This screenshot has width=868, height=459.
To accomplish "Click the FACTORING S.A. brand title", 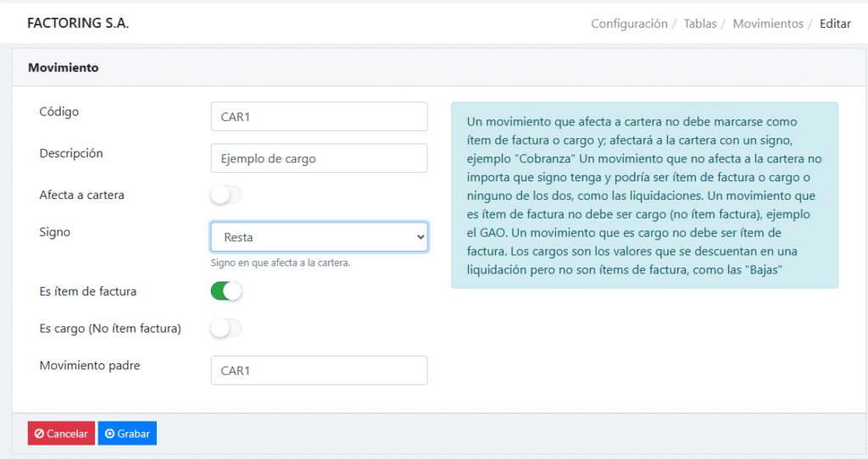I will tap(78, 24).
